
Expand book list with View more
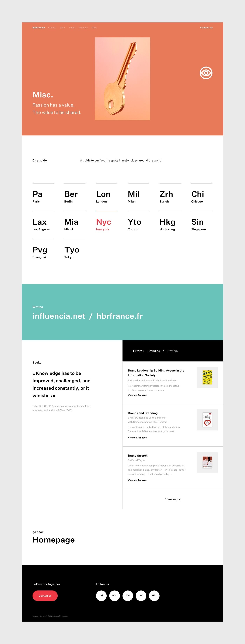pos(173,499)
